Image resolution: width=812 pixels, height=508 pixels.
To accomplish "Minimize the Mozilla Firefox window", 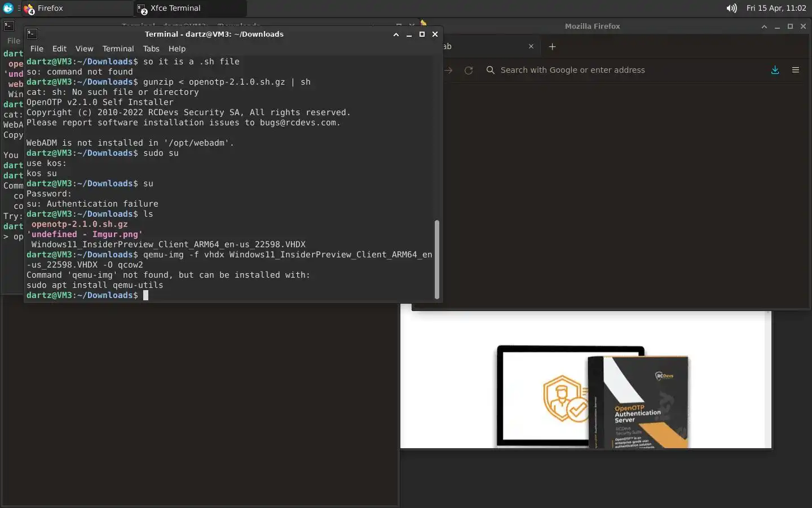I will [777, 27].
